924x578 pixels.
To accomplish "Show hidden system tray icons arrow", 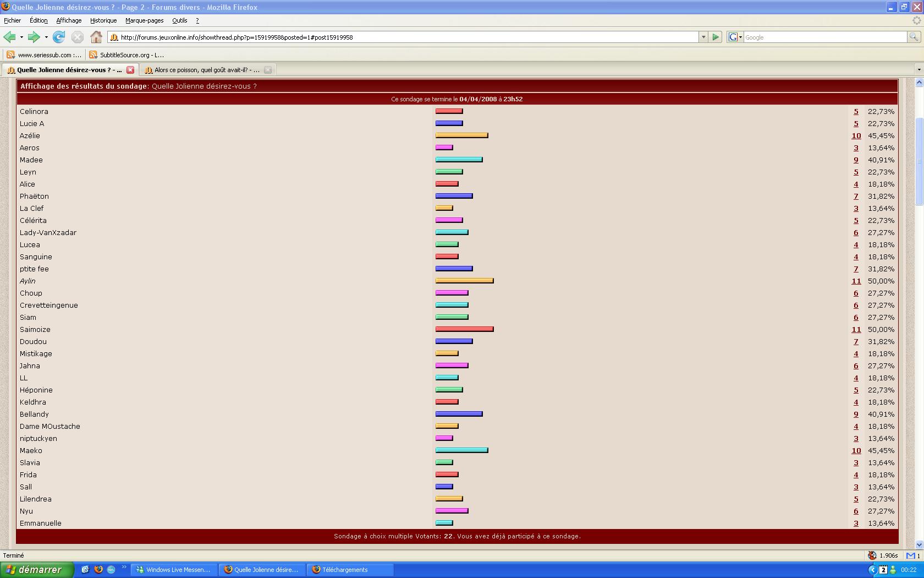I will [x=872, y=570].
